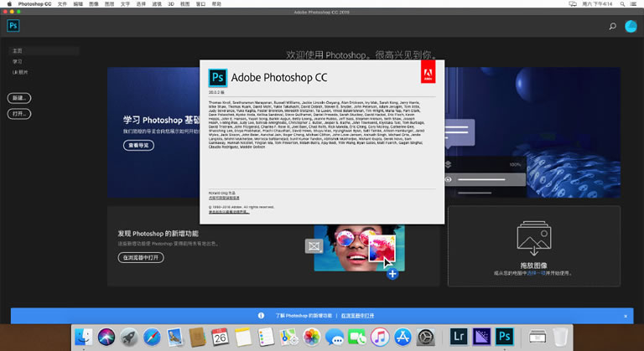This screenshot has width=644, height=351.
Task: Click the info icon in blue banner
Action: 261,315
